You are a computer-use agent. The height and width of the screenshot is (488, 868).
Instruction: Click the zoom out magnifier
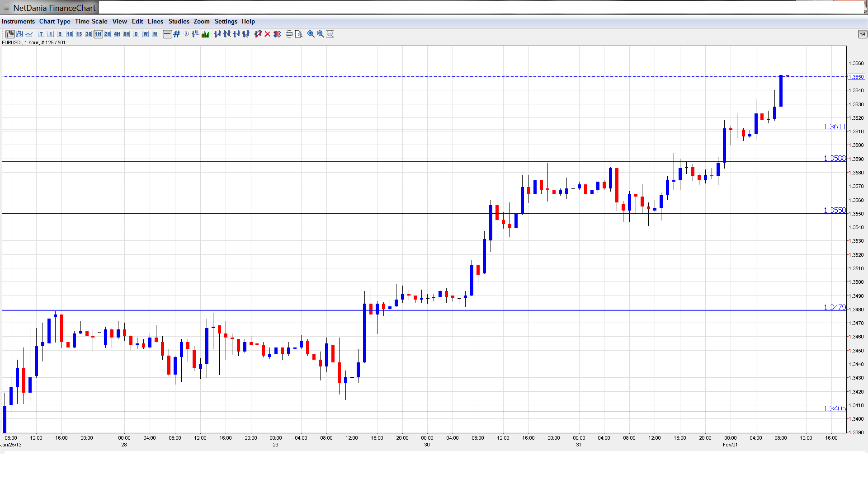321,34
